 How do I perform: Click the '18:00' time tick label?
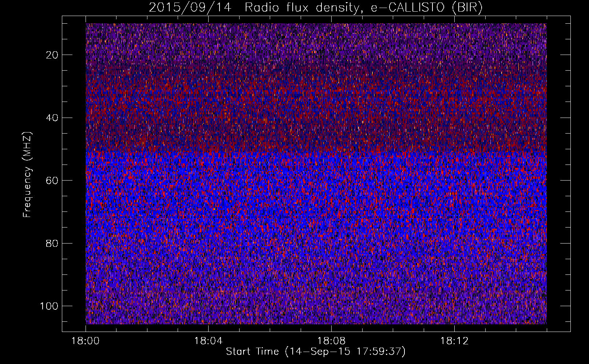coord(86,341)
